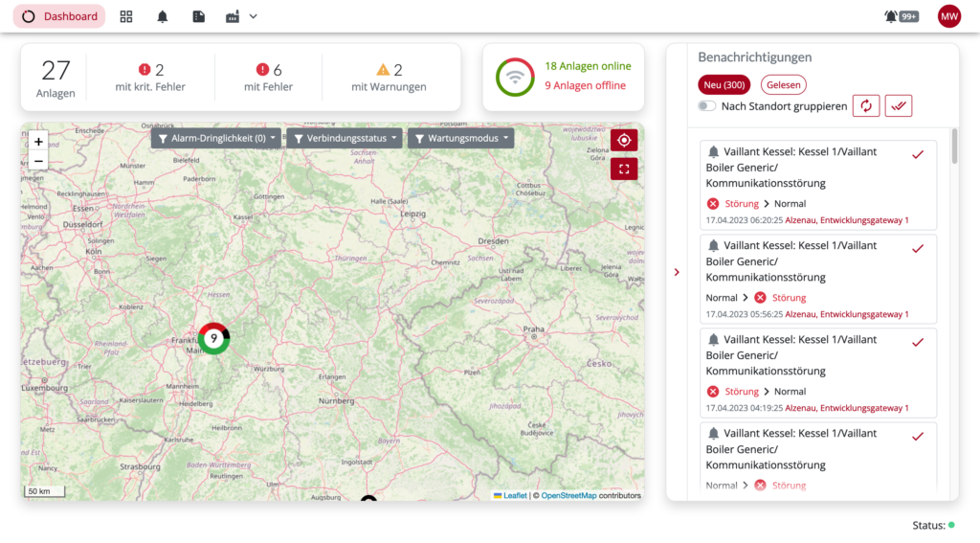Open the grid overview icon in navbar

pos(126,16)
